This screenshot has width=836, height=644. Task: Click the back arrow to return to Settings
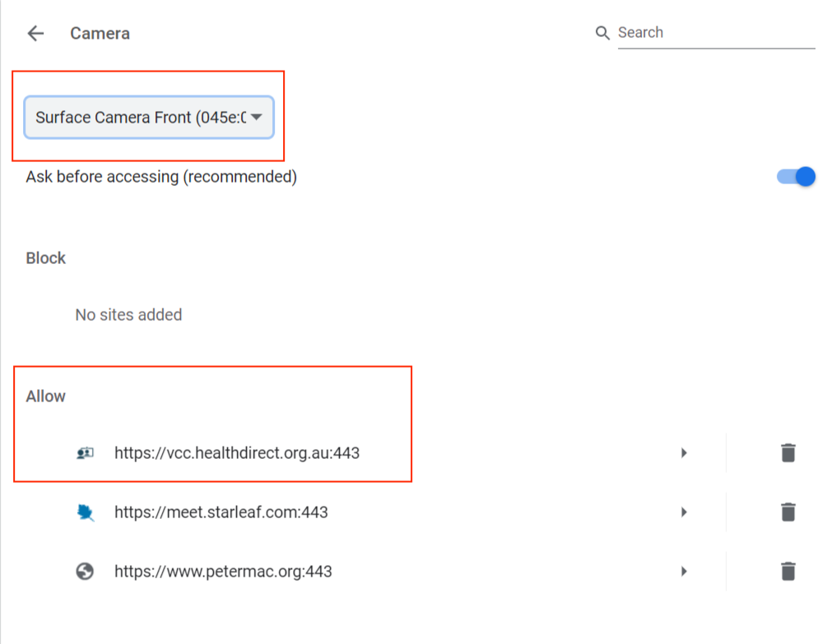pyautogui.click(x=35, y=33)
